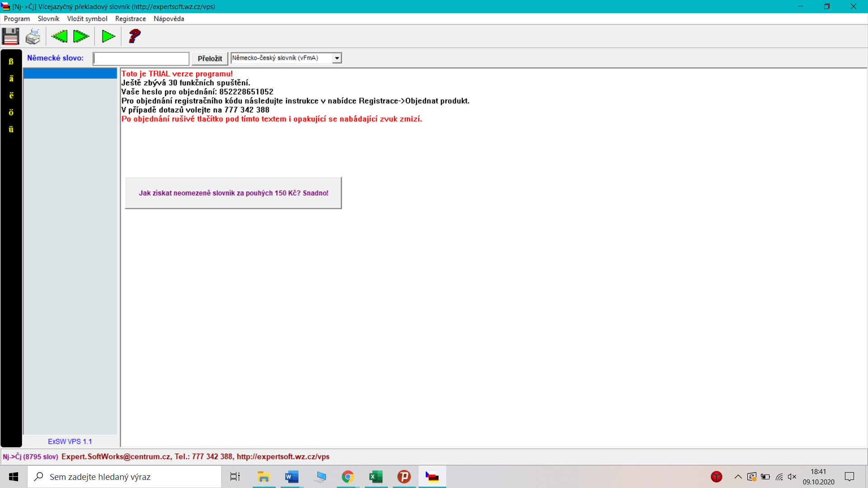868x488 pixels.
Task: Focus the Německé slovo input field
Action: click(x=141, y=59)
